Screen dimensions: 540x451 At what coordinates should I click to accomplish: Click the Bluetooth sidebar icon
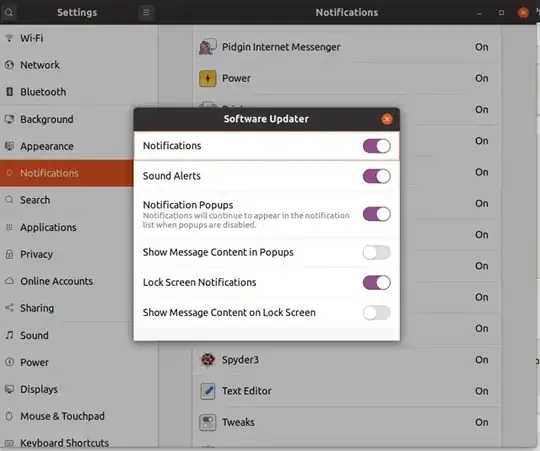9,92
